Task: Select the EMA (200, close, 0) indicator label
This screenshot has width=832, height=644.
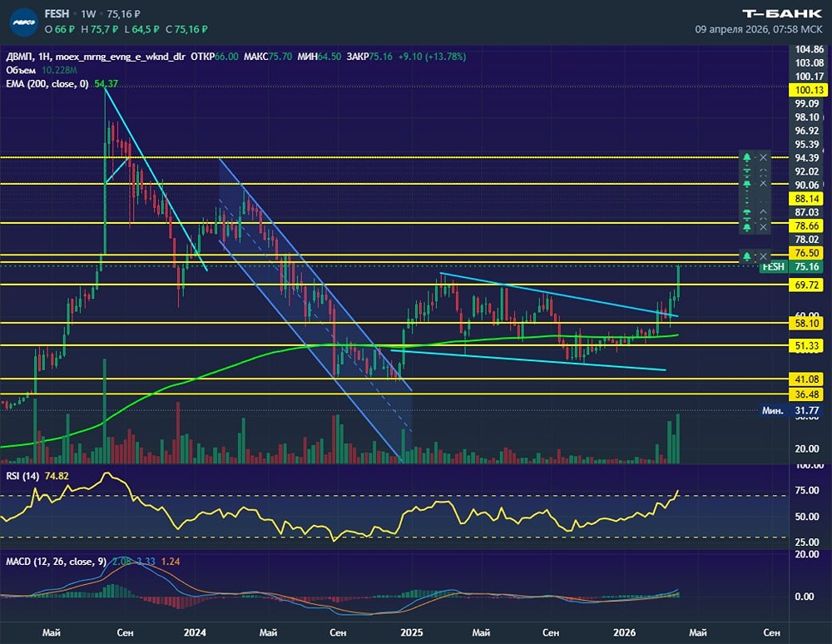Action: (47, 84)
